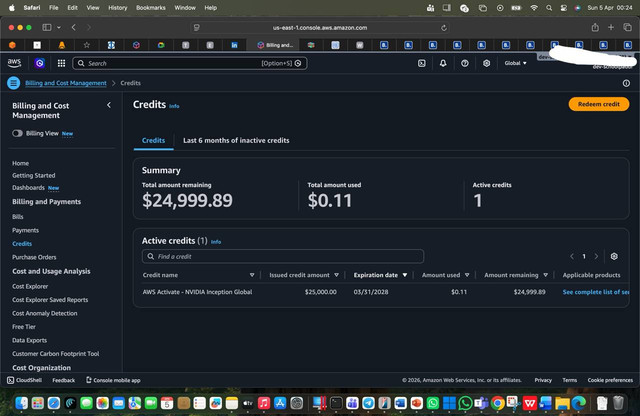The image size is (640, 416).
Task: Click the purple Amazon Q icon
Action: (40, 63)
